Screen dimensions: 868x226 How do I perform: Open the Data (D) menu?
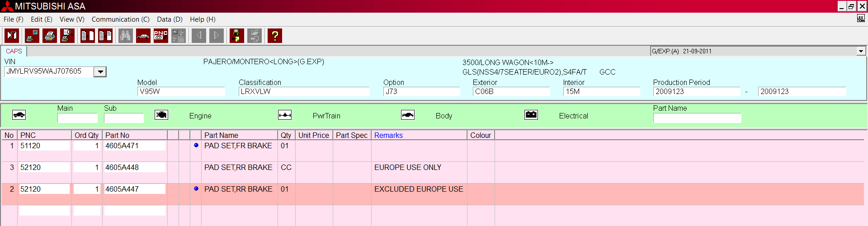click(x=170, y=19)
